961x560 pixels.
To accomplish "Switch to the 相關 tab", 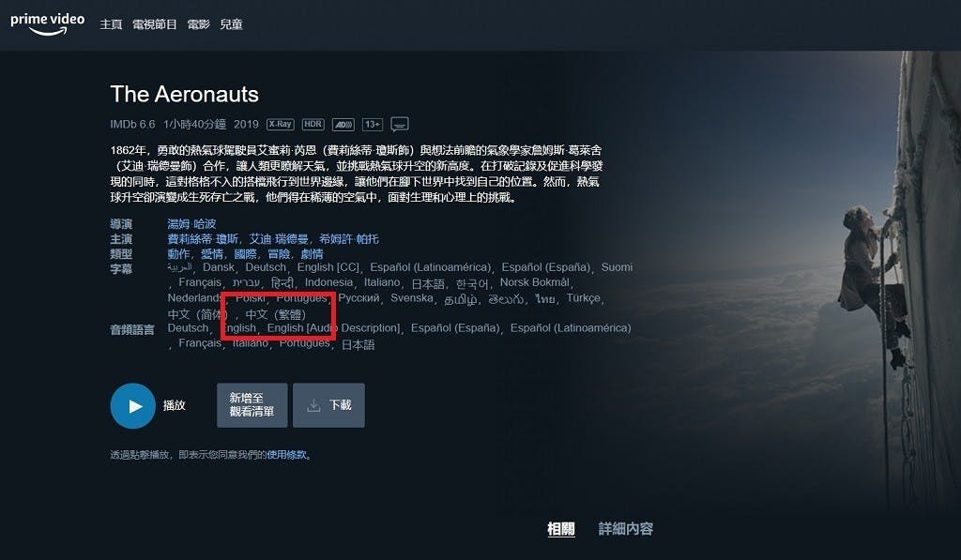I will [561, 529].
